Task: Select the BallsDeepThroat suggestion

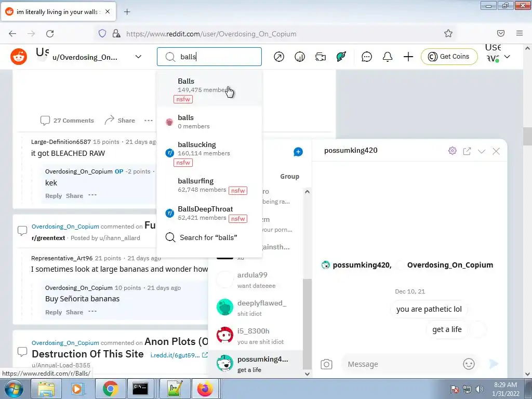Action: 209,214
